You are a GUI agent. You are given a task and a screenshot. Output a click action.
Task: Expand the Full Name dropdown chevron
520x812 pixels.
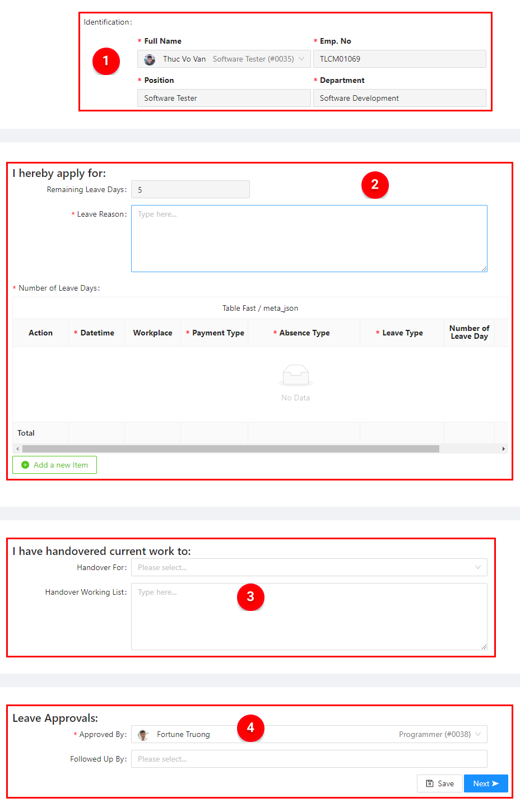point(301,59)
